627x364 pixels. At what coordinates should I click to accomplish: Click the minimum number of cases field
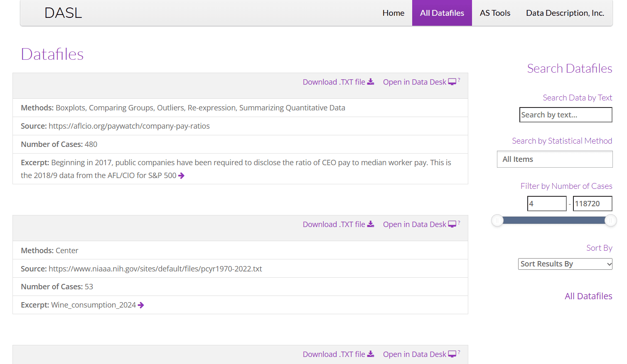point(547,204)
